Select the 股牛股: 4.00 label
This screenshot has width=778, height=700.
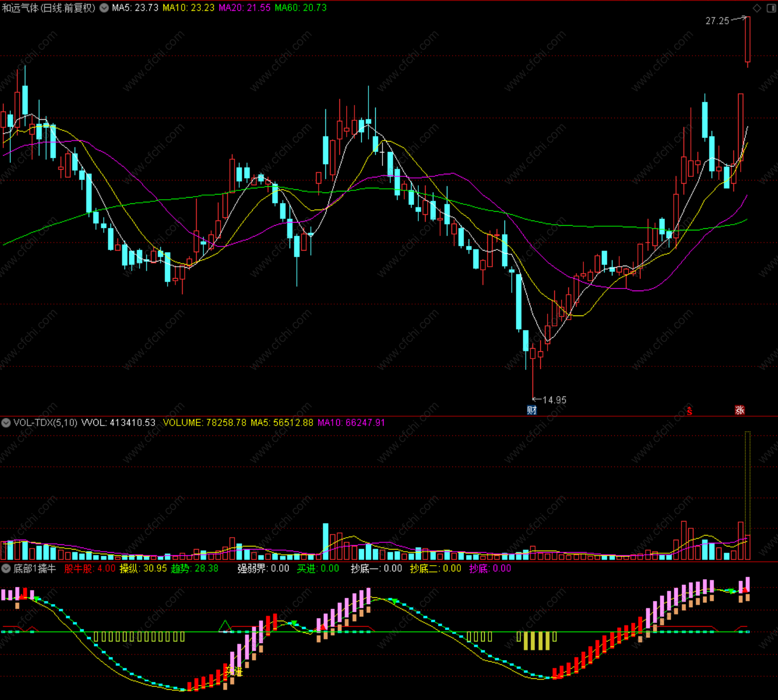tap(90, 569)
